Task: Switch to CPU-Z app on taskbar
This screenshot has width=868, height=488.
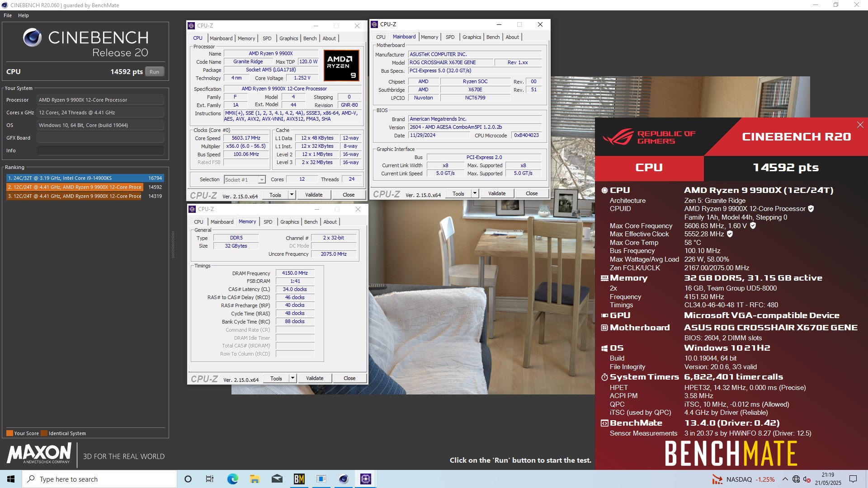Action: pyautogui.click(x=366, y=479)
